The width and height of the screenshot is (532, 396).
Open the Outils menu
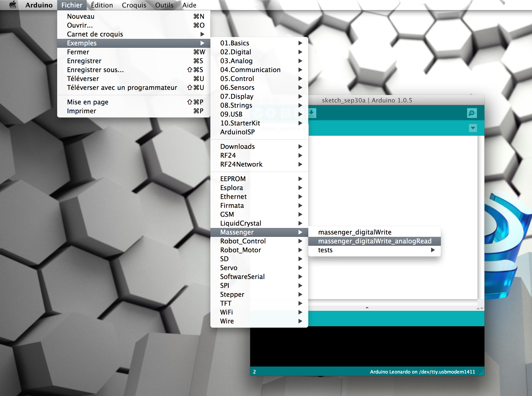(164, 5)
